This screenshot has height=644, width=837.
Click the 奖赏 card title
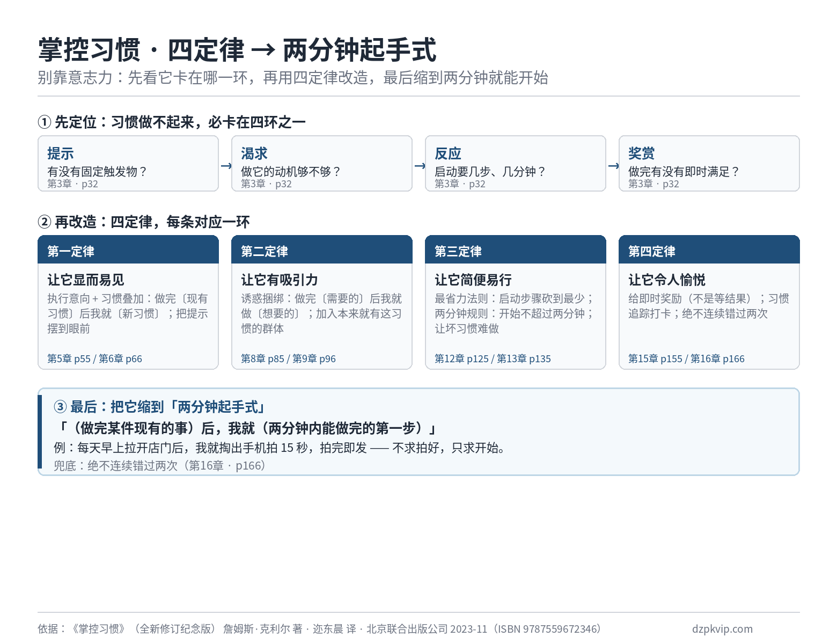642,153
